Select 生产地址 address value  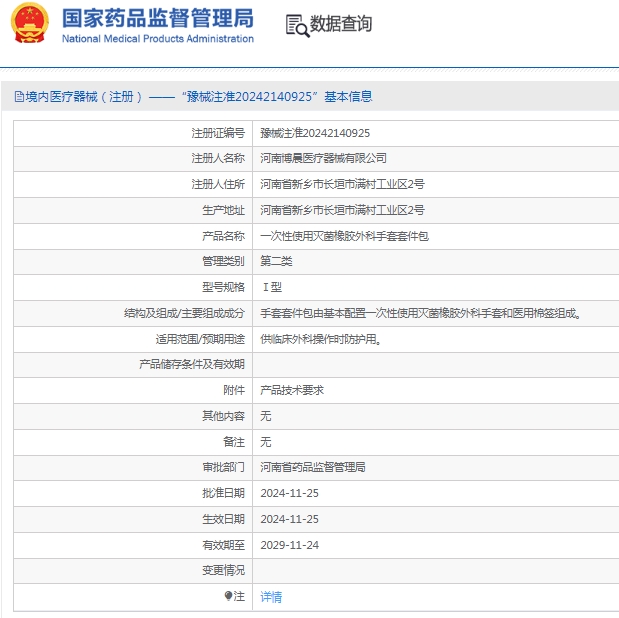pyautogui.click(x=342, y=210)
